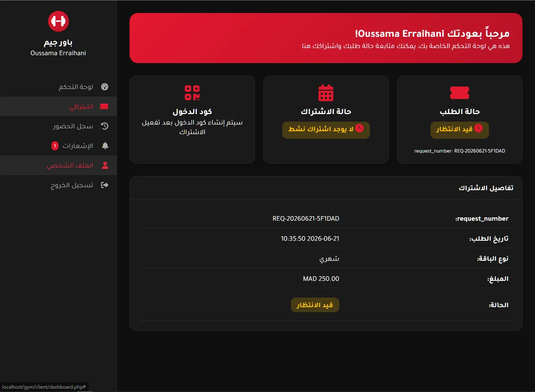Click the QR code icon in كود الدخول card

[192, 93]
